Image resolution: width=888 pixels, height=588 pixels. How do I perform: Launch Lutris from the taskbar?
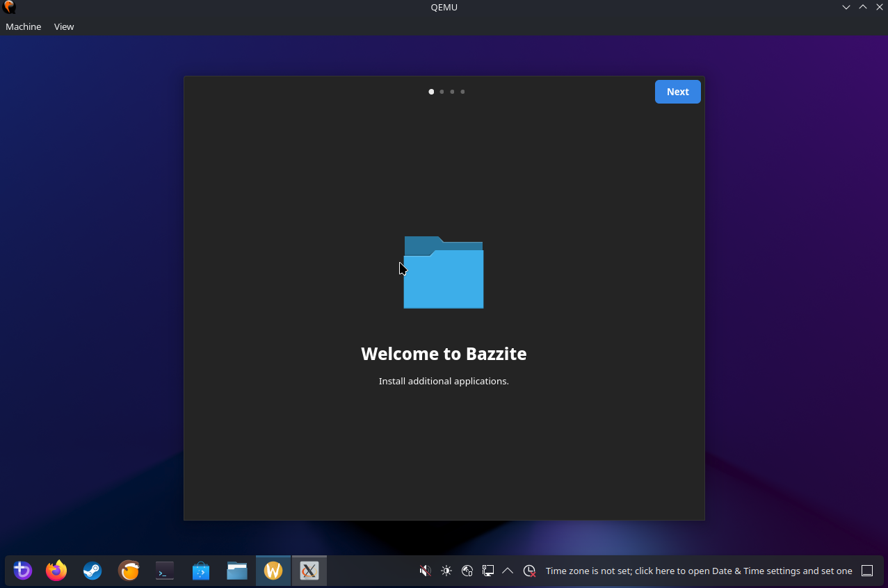point(129,571)
